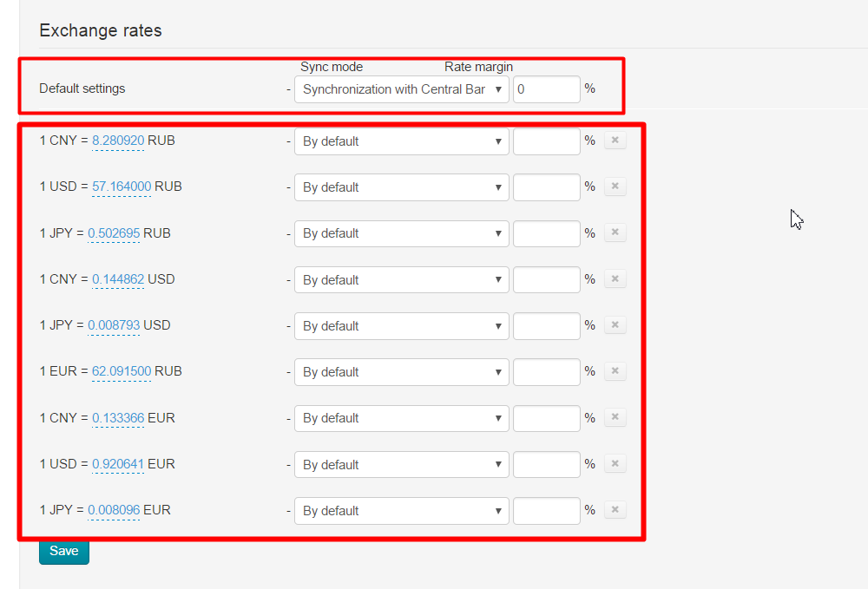Delete the 1 JPY to EUR rate row

tap(615, 509)
